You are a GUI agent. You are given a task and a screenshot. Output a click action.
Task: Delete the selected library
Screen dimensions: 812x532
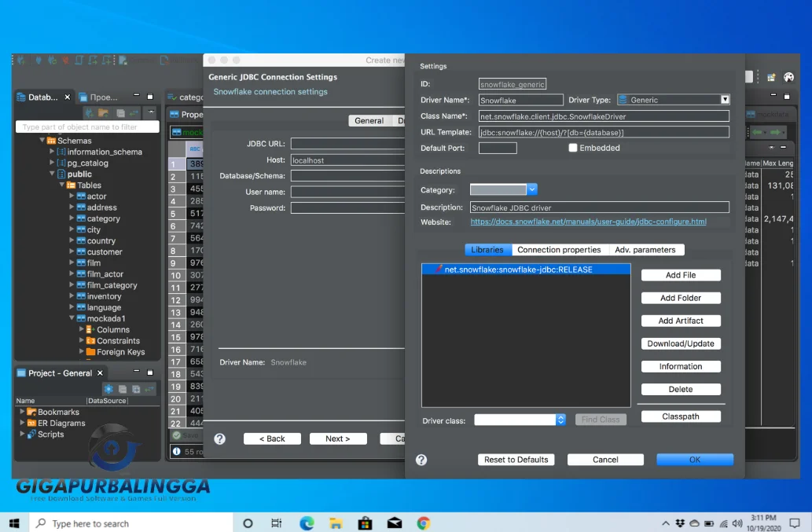pyautogui.click(x=681, y=389)
